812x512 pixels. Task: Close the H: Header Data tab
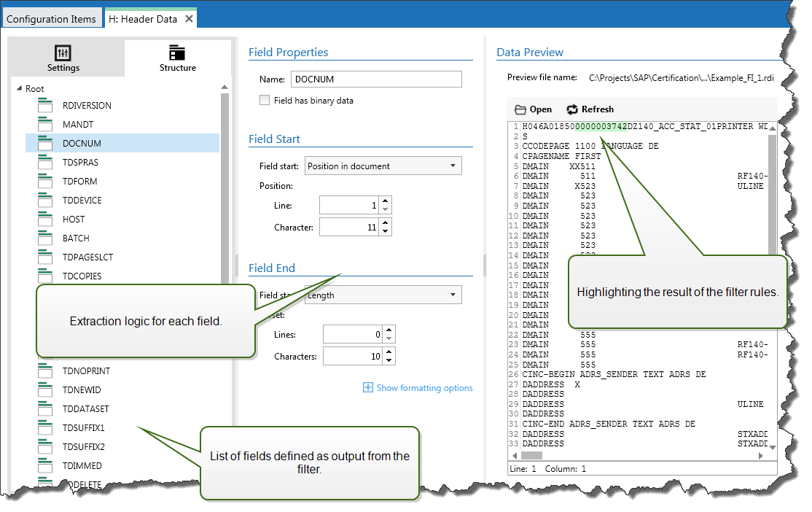[190, 19]
